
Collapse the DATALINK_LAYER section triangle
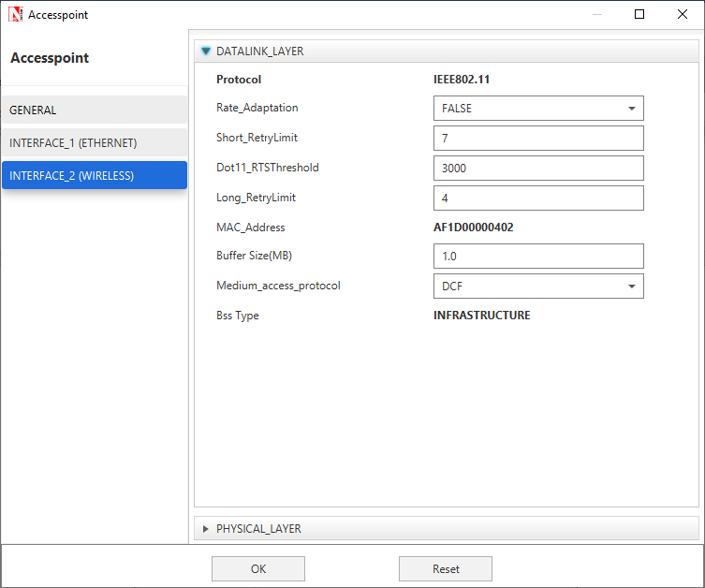point(206,51)
